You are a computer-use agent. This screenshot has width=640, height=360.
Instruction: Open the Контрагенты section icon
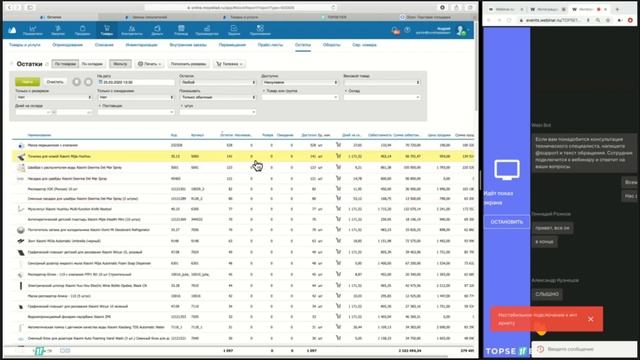pos(132,30)
